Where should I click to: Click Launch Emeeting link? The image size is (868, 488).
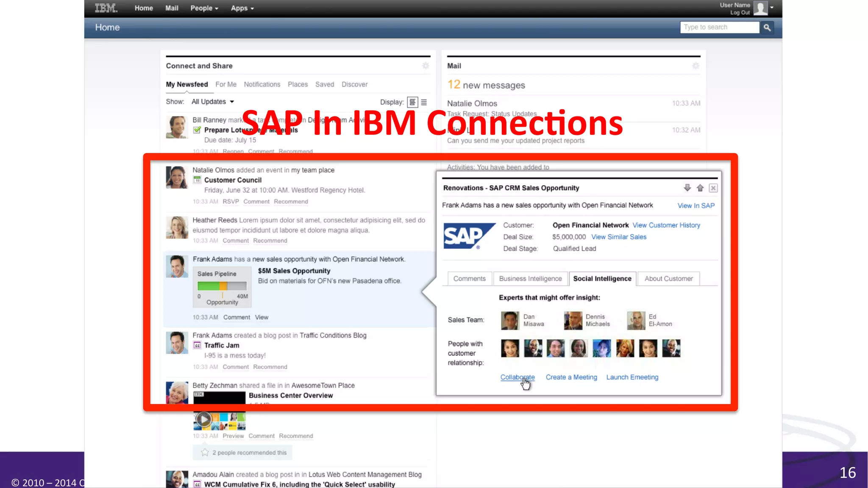[x=632, y=377]
